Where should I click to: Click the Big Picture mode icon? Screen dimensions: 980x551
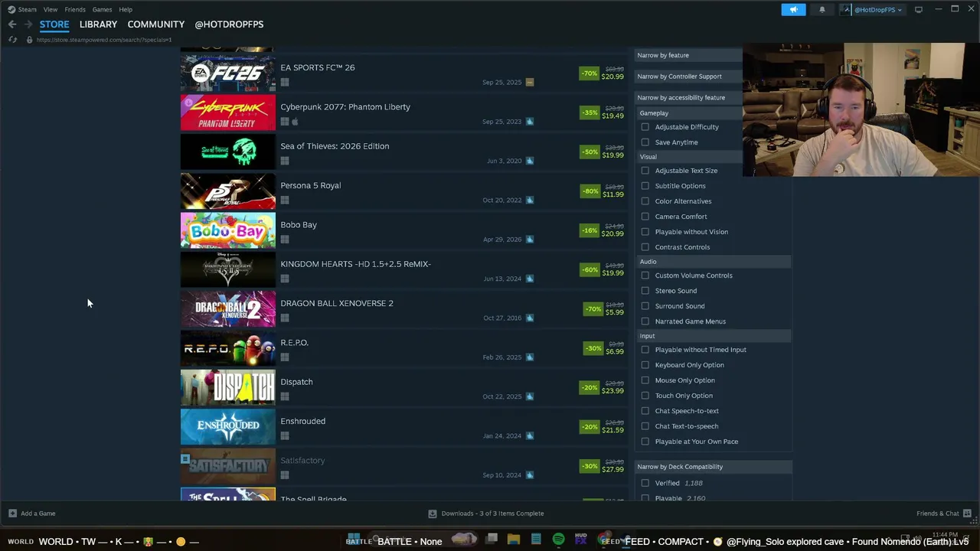tap(919, 9)
